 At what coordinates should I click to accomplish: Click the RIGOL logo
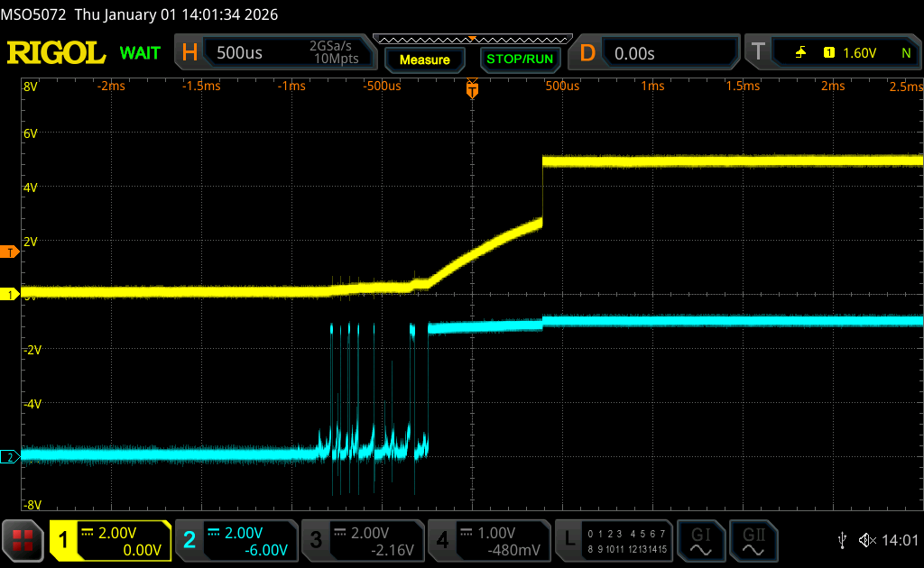(x=56, y=53)
